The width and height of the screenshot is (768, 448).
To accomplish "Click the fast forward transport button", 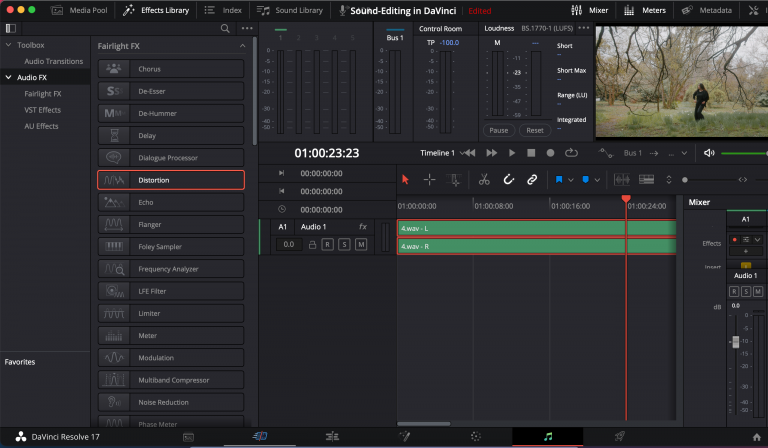I will coord(491,153).
